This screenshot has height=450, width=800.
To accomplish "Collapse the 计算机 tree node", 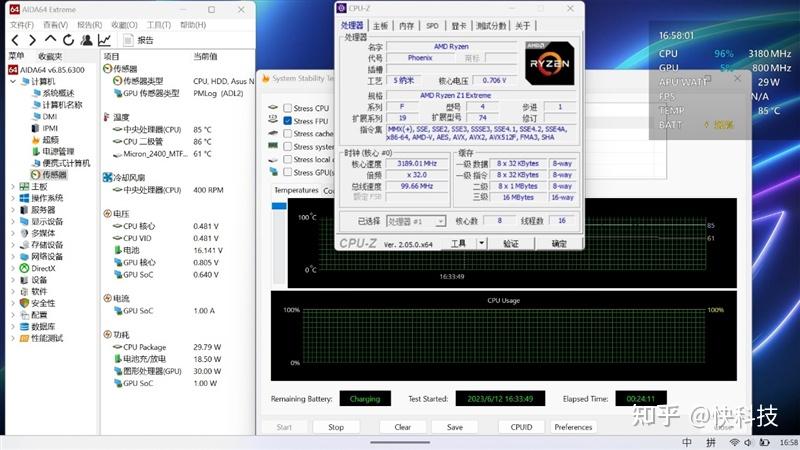I will click(x=13, y=82).
